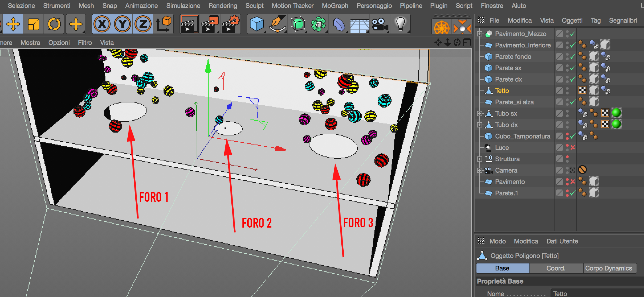Toggle the viewport layout icon
The width and height of the screenshot is (644, 297).
(x=467, y=43)
